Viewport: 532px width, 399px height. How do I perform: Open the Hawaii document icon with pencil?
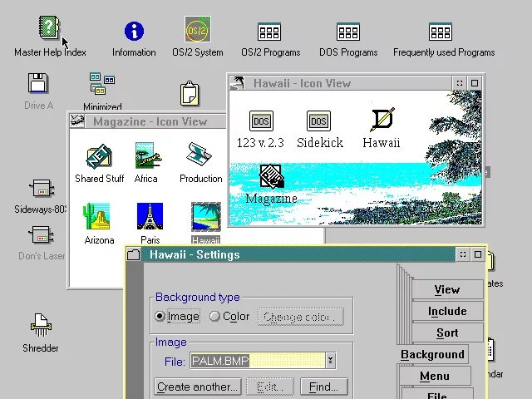point(382,119)
